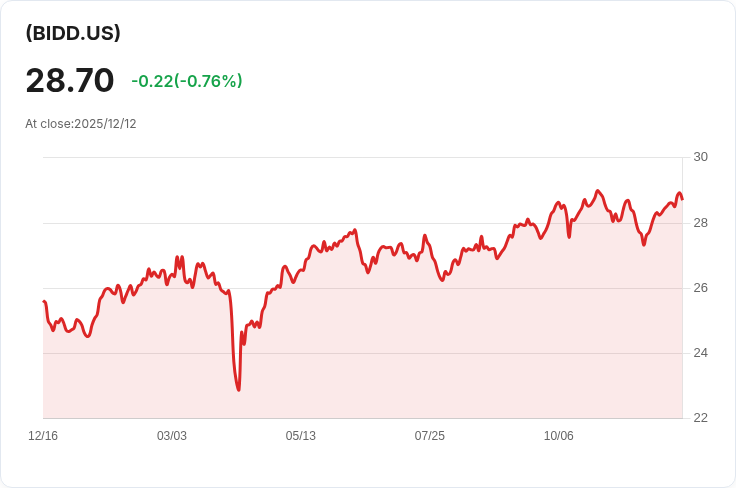
Task: Click the At close 2025/12/12 label
Action: pos(81,124)
